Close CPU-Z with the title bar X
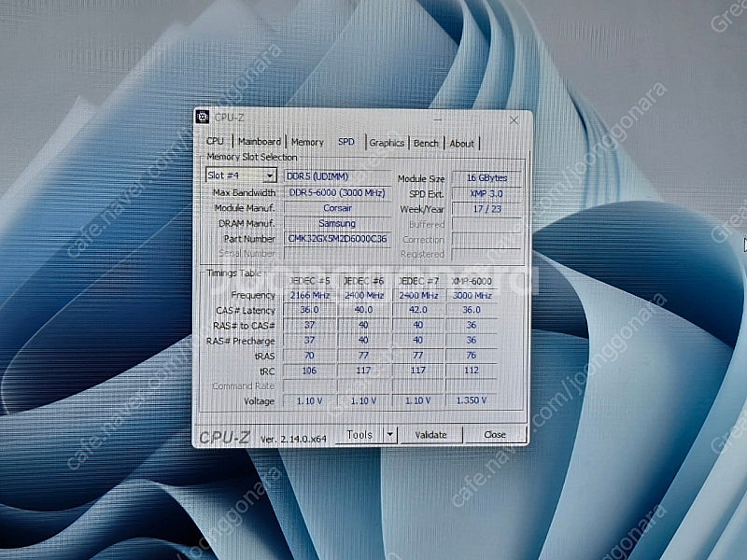The image size is (747, 560). click(x=514, y=120)
